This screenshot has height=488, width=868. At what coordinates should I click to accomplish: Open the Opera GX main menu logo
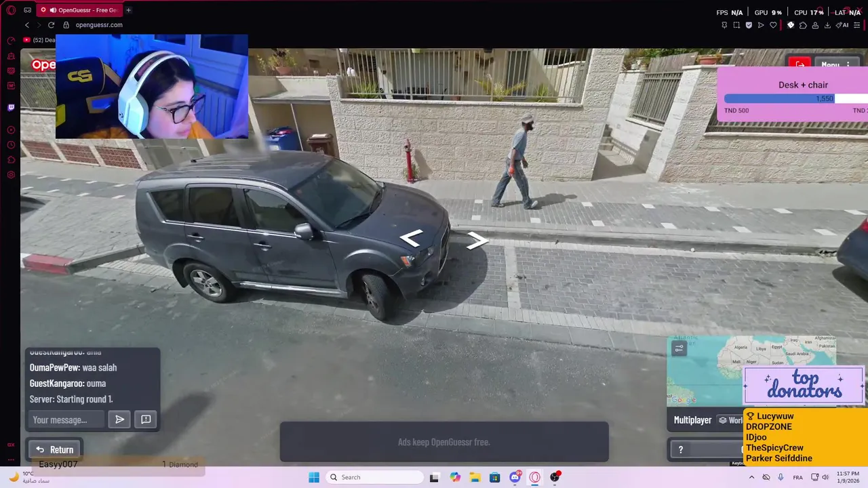(x=11, y=10)
